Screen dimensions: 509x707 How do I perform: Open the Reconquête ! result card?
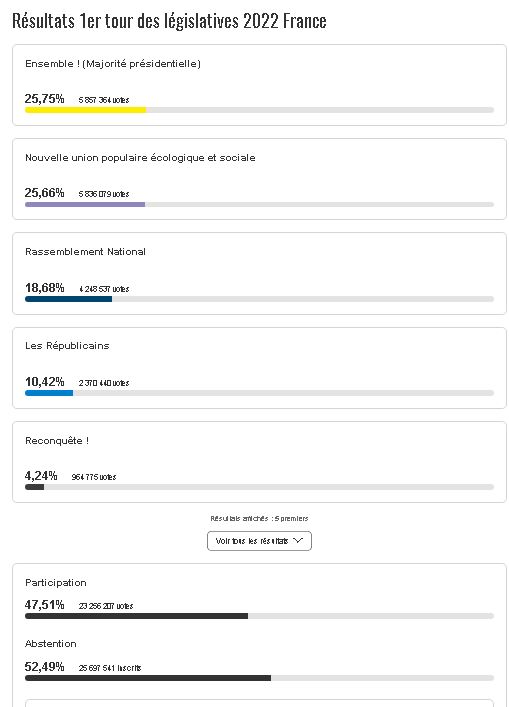point(259,462)
